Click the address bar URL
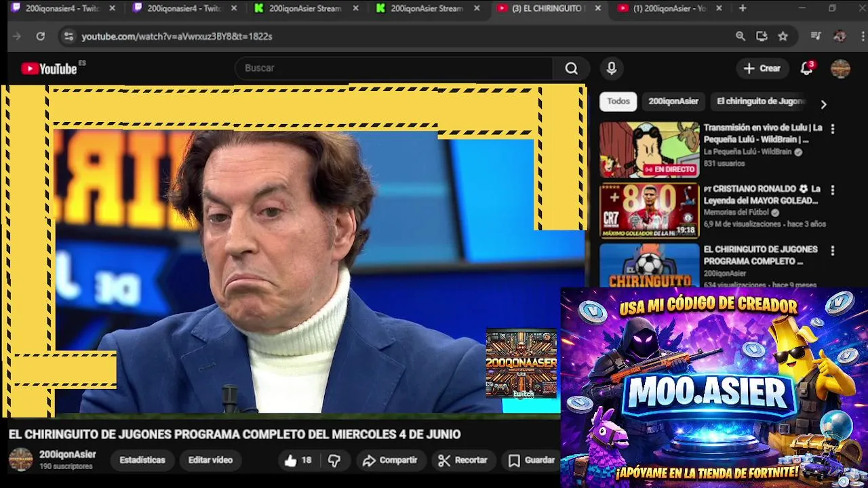 point(177,37)
